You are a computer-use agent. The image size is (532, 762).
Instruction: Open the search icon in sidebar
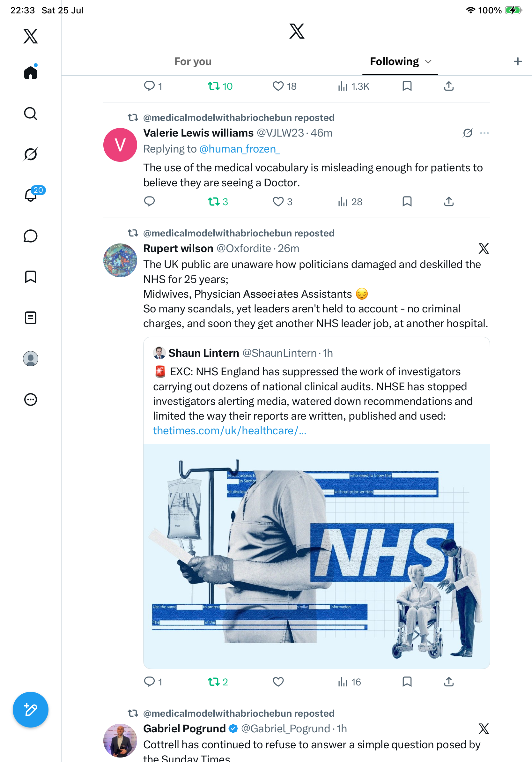[31, 114]
